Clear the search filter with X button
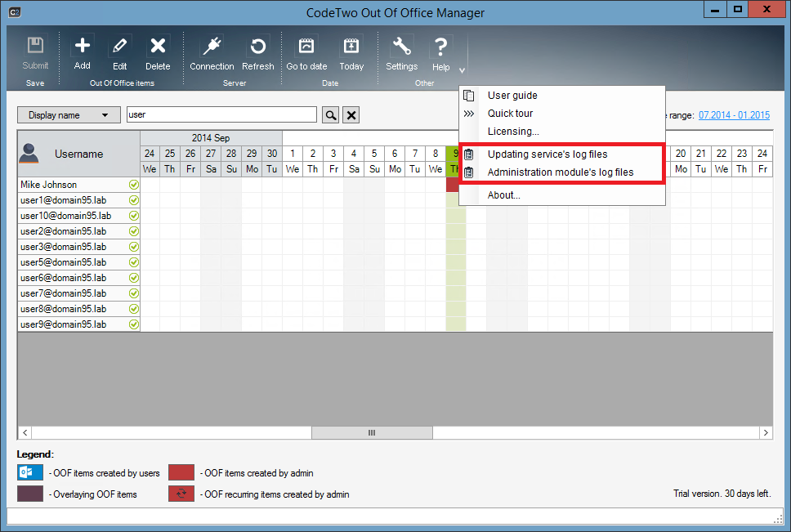The height and width of the screenshot is (532, 791). point(351,115)
